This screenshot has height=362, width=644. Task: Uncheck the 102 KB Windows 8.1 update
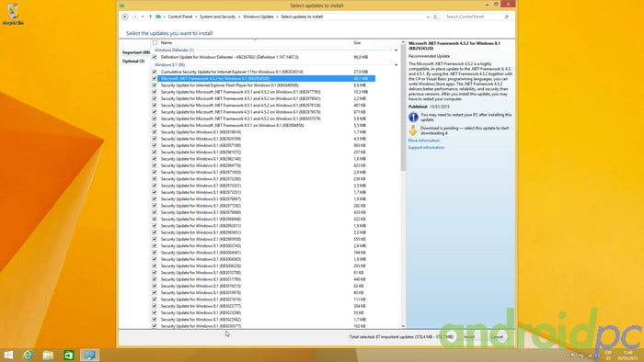(155, 326)
